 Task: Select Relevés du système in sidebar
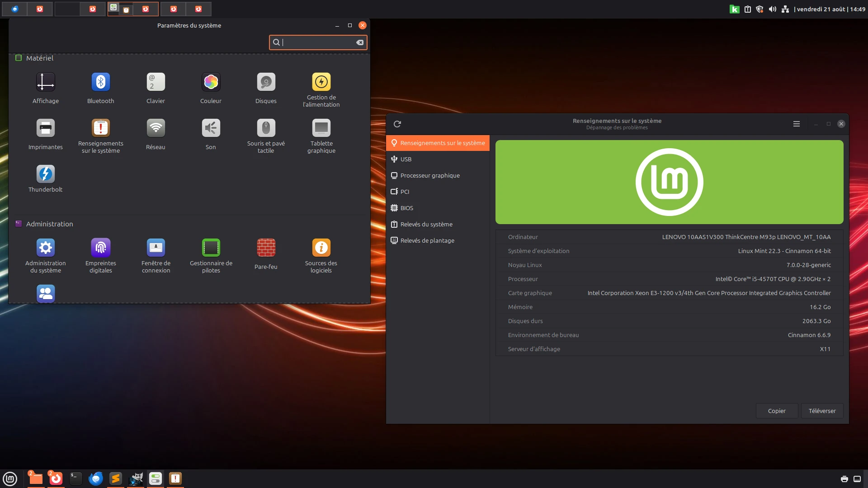438,224
